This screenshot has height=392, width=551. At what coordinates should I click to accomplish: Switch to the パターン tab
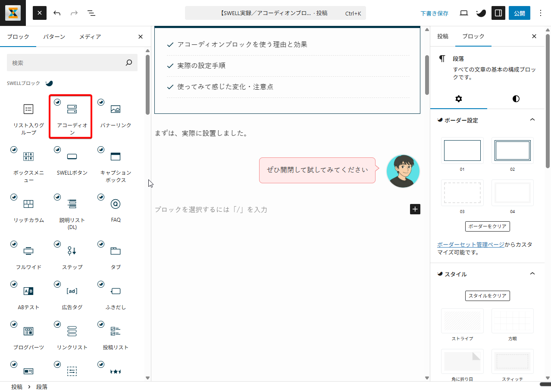point(54,37)
